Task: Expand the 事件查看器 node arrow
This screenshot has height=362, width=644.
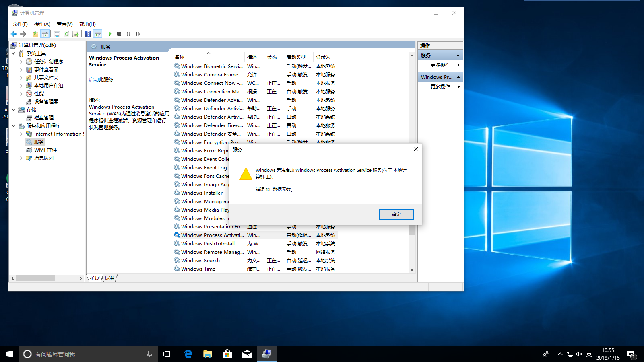Action: (x=21, y=70)
